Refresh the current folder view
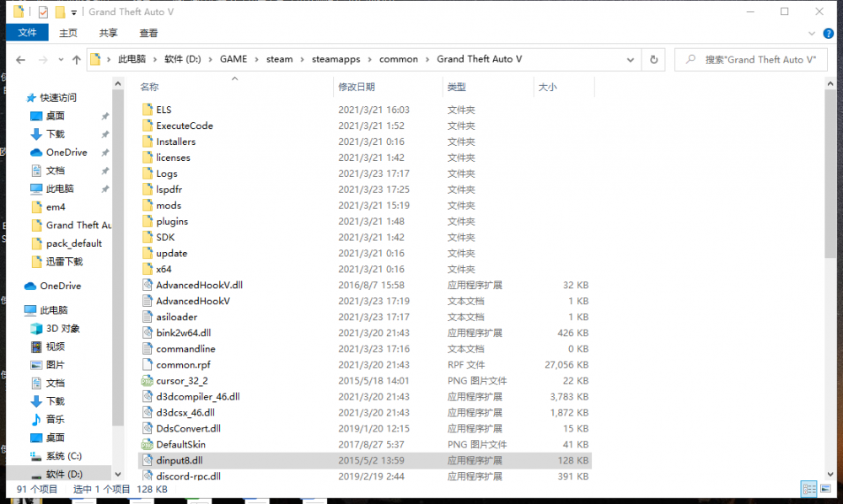 (653, 60)
